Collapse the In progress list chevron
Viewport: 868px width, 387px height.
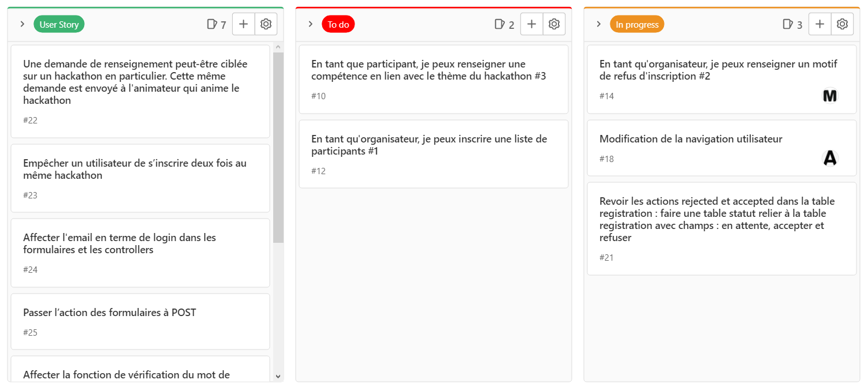(599, 24)
